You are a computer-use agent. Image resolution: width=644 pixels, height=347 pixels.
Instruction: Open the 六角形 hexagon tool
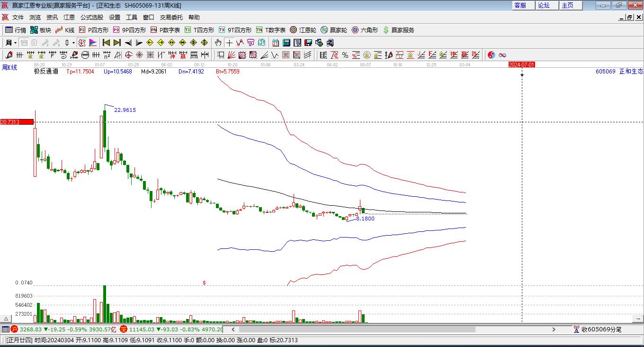[365, 30]
